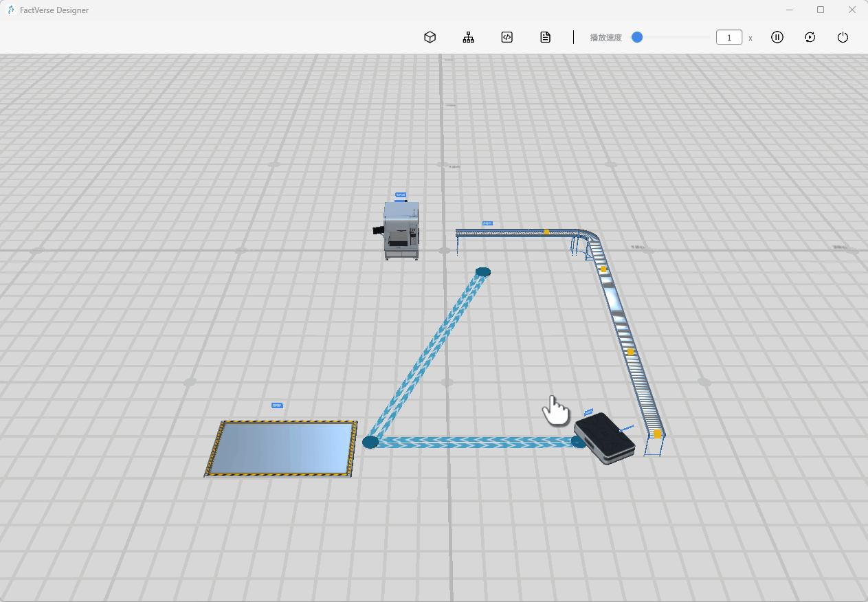Click the path node beside the storage area
This screenshot has height=602, width=868.
(370, 442)
